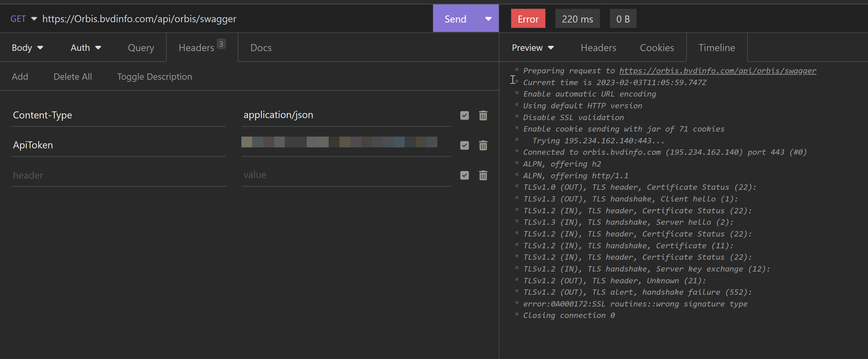Viewport: 868px width, 359px height.
Task: Expand the Send button options arrow
Action: (x=488, y=19)
